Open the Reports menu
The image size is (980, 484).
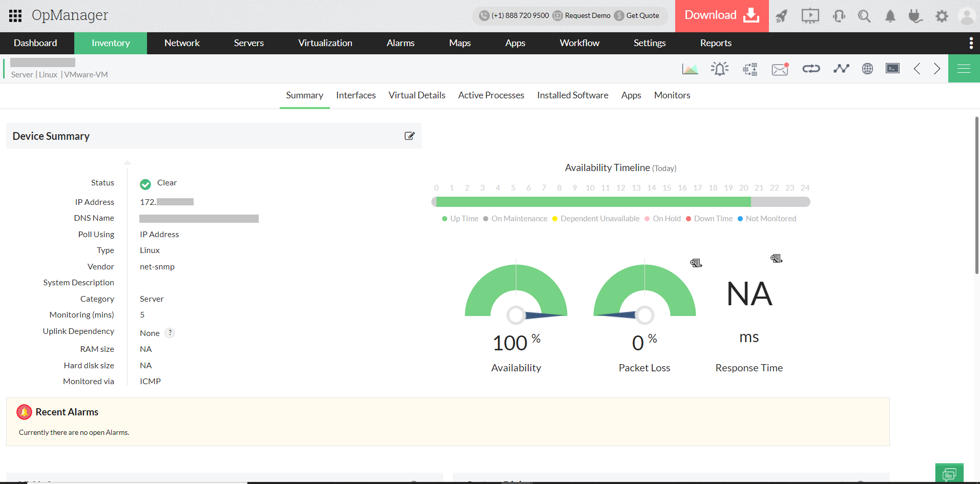pos(716,43)
